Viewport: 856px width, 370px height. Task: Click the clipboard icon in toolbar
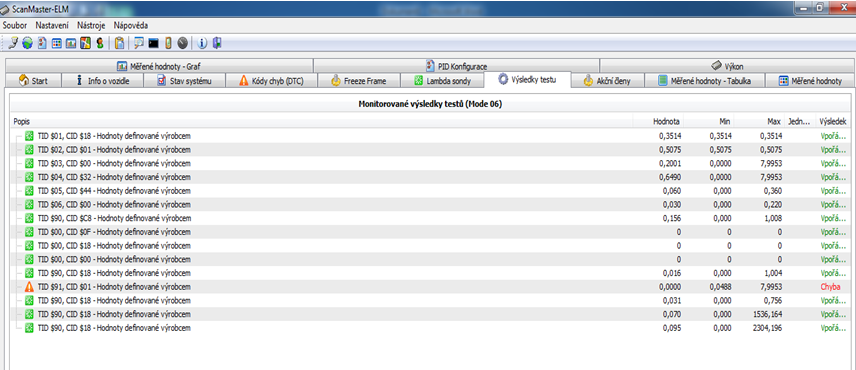pyautogui.click(x=120, y=43)
